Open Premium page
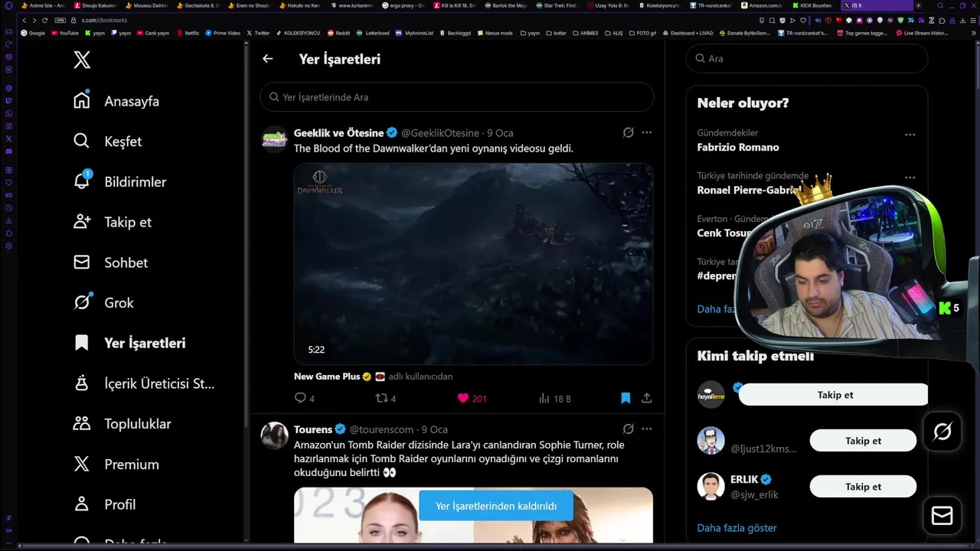Image resolution: width=980 pixels, height=551 pixels. [116, 465]
